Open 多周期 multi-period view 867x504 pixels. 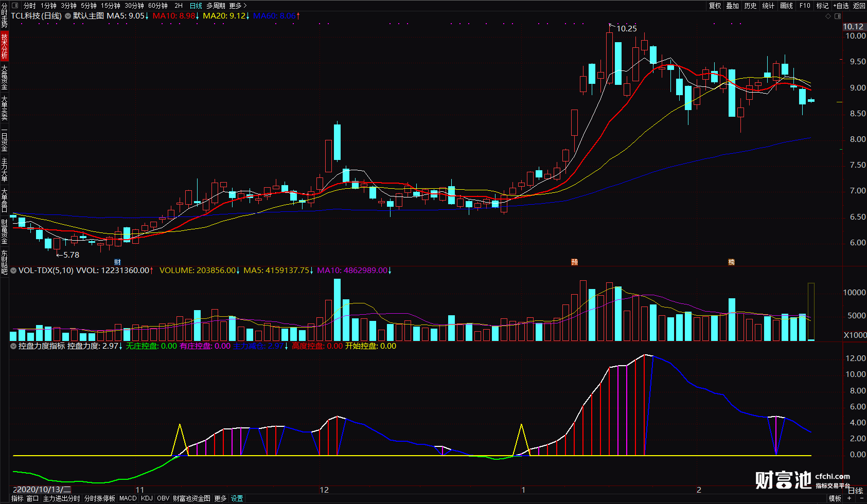tap(216, 6)
